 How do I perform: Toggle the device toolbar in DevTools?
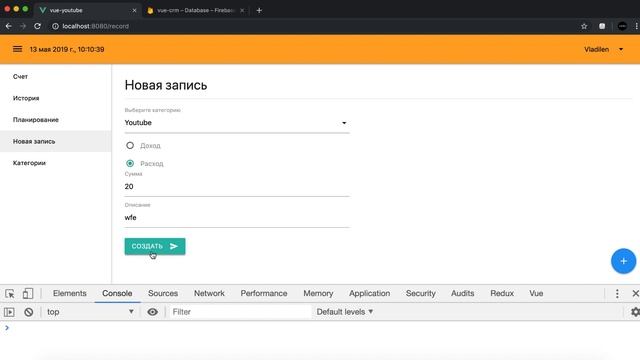click(28, 293)
